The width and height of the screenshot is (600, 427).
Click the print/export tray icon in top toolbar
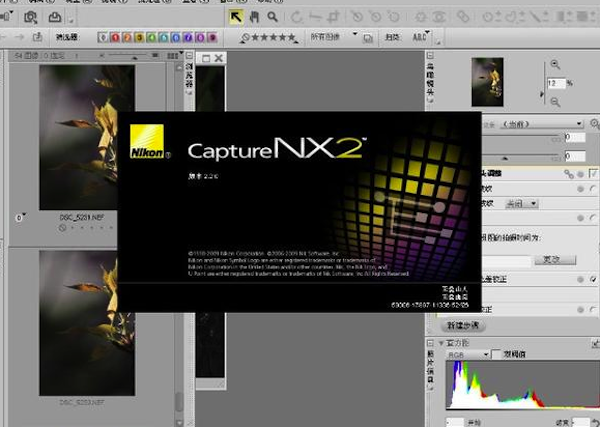[55, 17]
